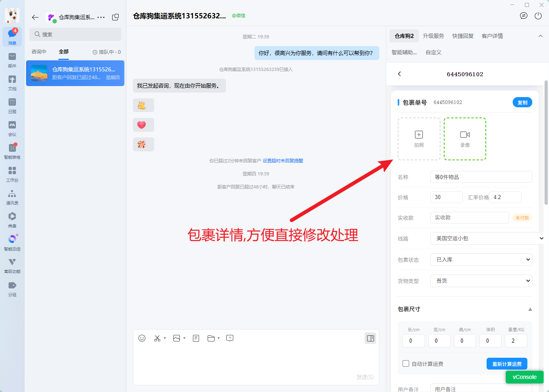Click the 实收款 input field
This screenshot has height=392, width=549.
[469, 217]
